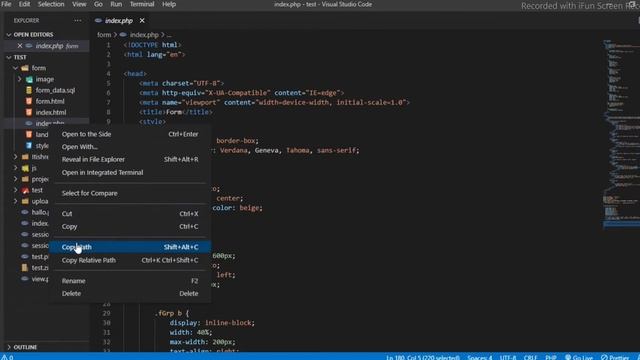Switch to the index.php tab

tap(119, 20)
